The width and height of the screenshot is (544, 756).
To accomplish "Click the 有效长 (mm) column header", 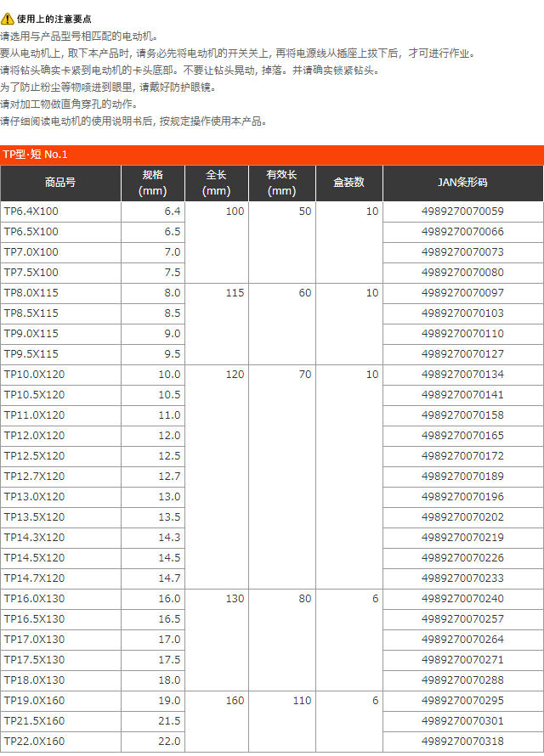I will click(281, 183).
